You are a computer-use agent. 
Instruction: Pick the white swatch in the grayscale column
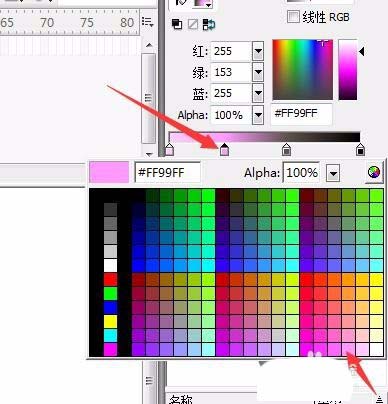111,266
